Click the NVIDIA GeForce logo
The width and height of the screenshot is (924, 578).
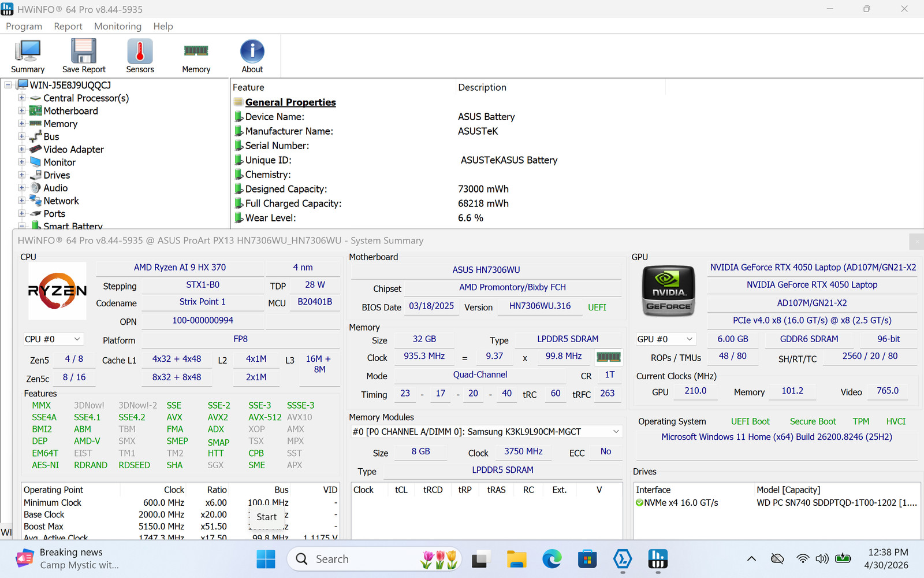tap(669, 291)
